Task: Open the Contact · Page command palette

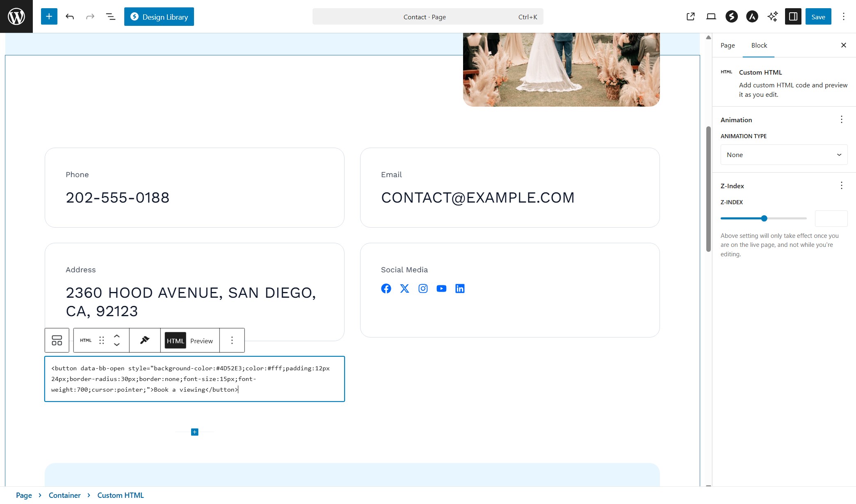Action: [428, 17]
